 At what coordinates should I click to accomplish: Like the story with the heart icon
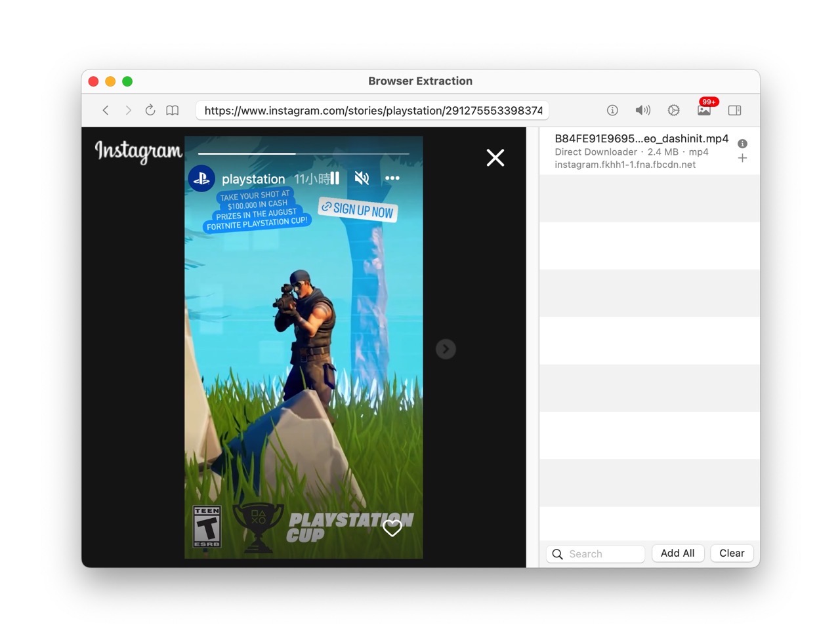click(x=392, y=528)
